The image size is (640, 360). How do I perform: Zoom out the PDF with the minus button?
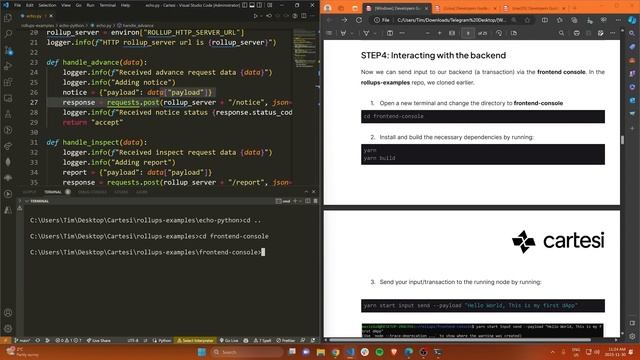click(427, 33)
